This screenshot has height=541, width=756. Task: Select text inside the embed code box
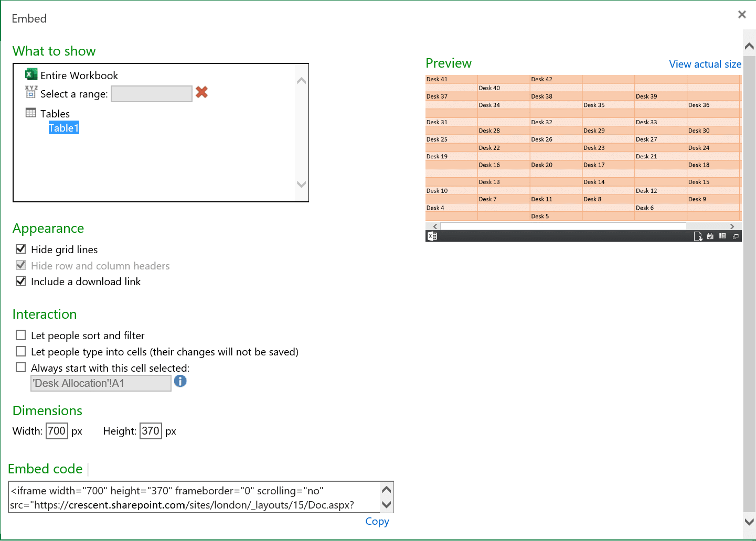pos(194,497)
